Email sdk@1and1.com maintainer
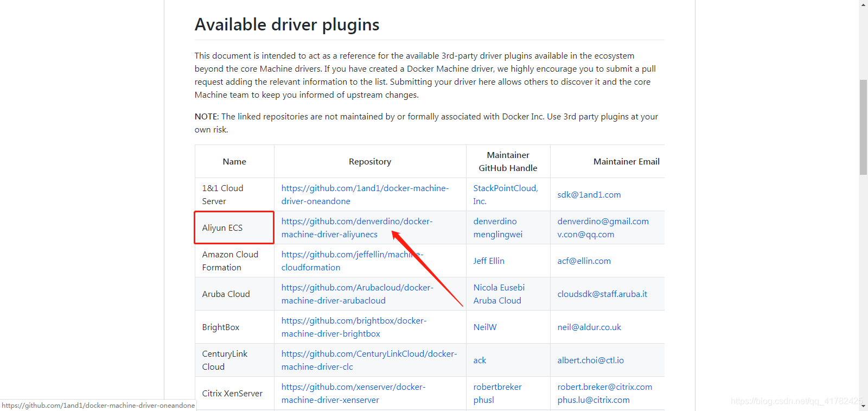The height and width of the screenshot is (411, 868). 589,194
